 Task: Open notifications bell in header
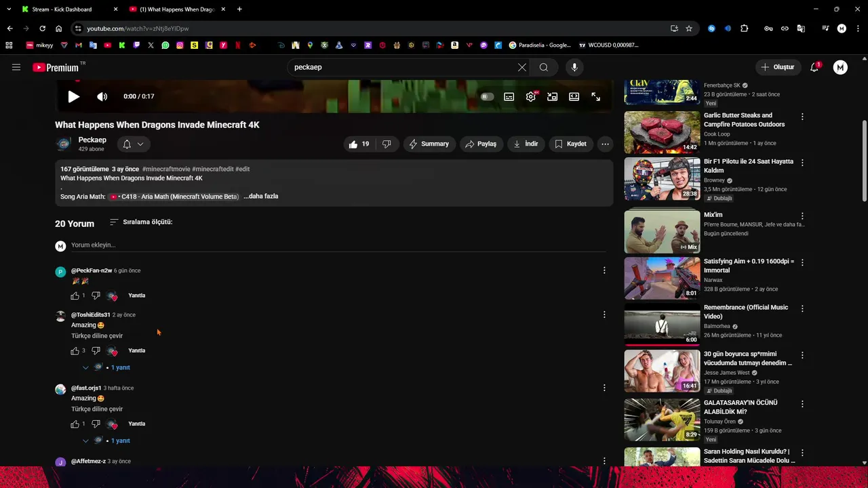click(815, 67)
